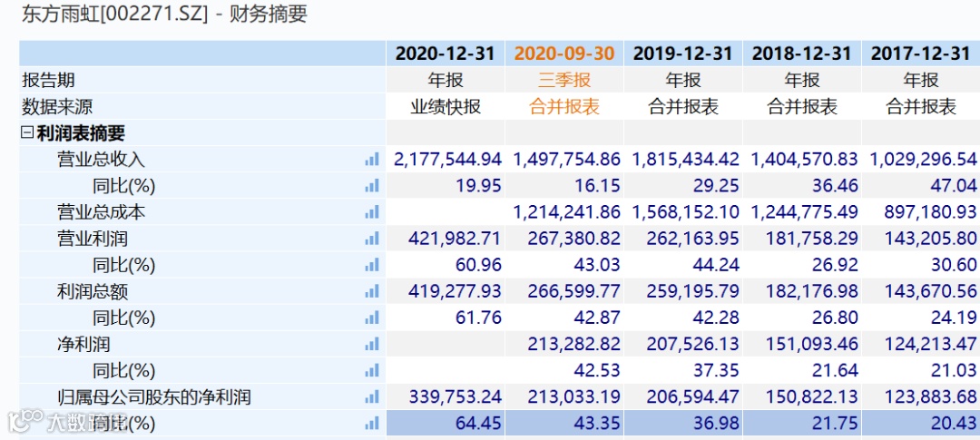Open chart icon for 营业总收入 同比(%) row
Viewport: 980px width, 440px height.
372,186
